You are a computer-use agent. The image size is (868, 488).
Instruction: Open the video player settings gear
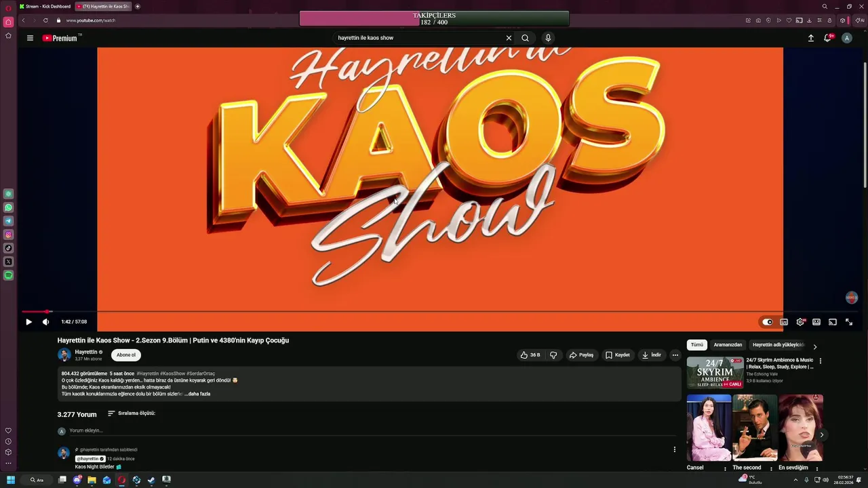(x=800, y=322)
